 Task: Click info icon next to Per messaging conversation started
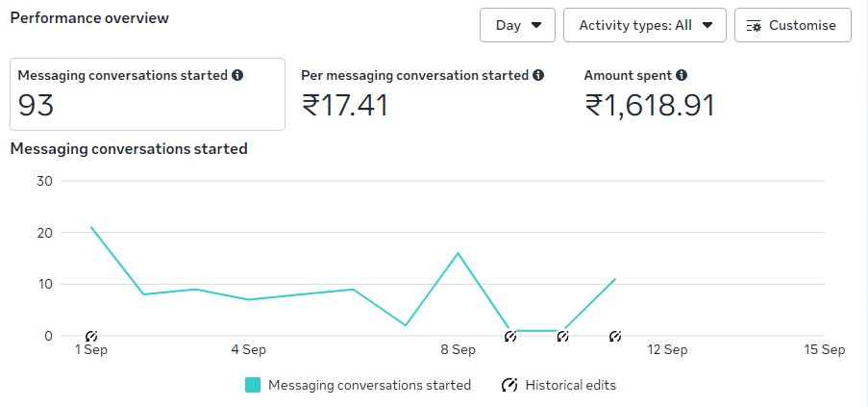[x=538, y=75]
